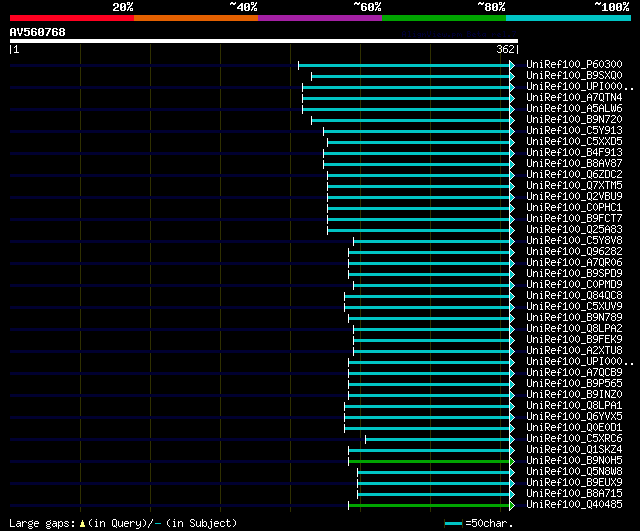This screenshot has height=531, width=640.
Task: Click the UniRef100_Q8LPA1 label
Action: coord(574,406)
